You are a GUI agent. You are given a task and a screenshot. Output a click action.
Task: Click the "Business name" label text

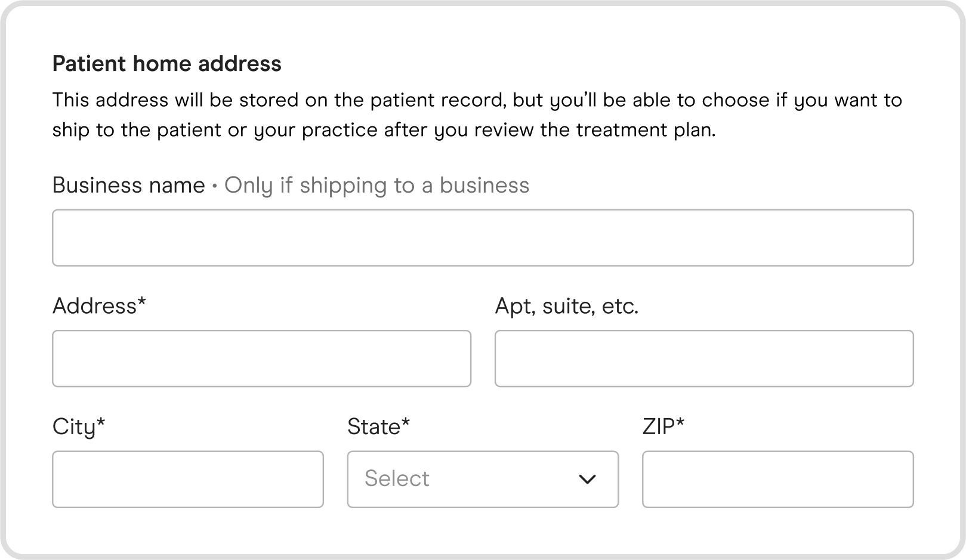(x=128, y=185)
